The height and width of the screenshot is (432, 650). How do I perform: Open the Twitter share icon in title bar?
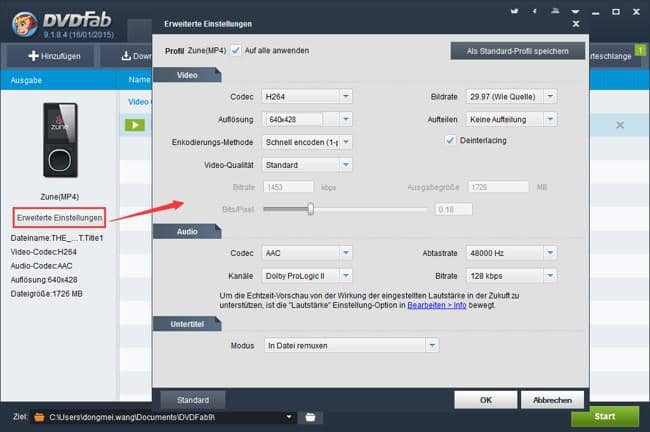[514, 12]
